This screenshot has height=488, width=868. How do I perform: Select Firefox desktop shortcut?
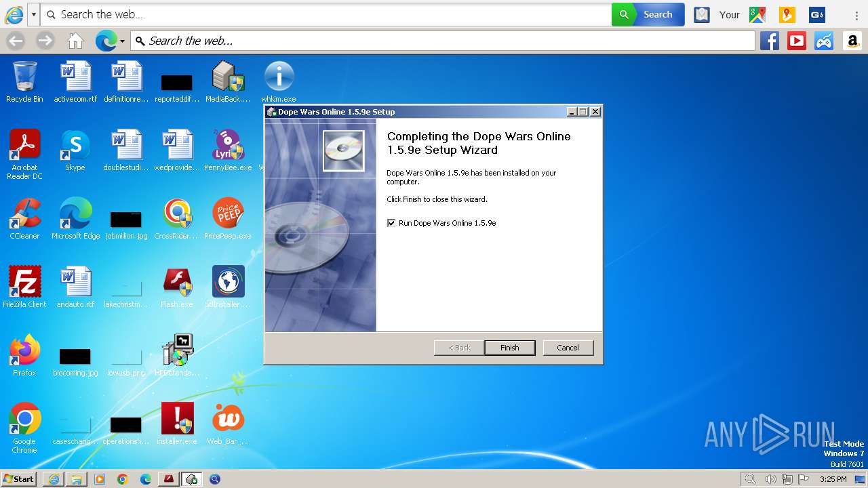point(24,355)
